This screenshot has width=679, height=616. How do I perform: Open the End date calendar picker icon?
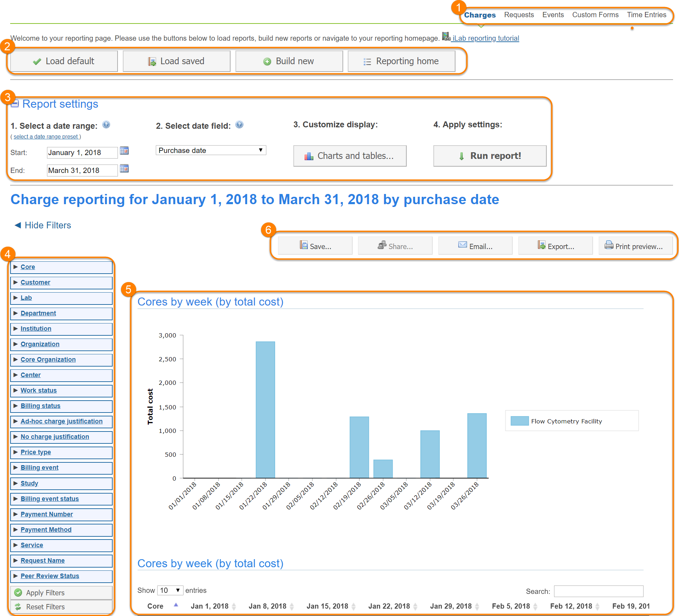pyautogui.click(x=124, y=169)
